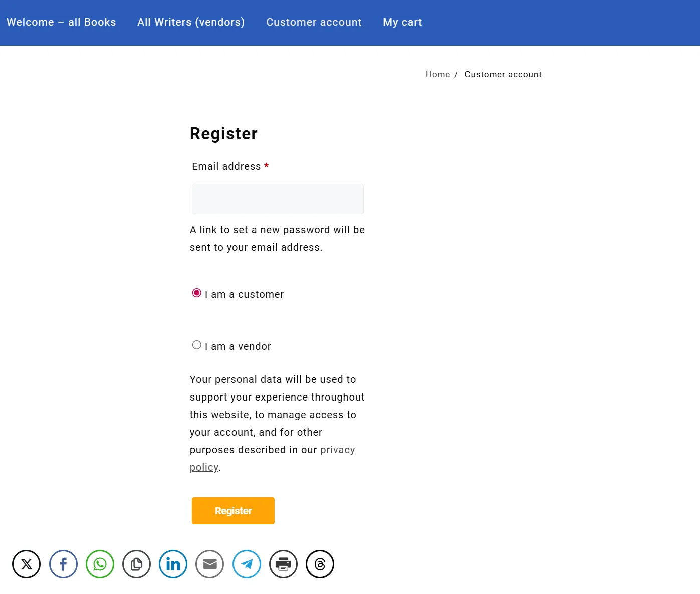Share by email using the envelope icon
Image resolution: width=700 pixels, height=594 pixels.
click(209, 564)
